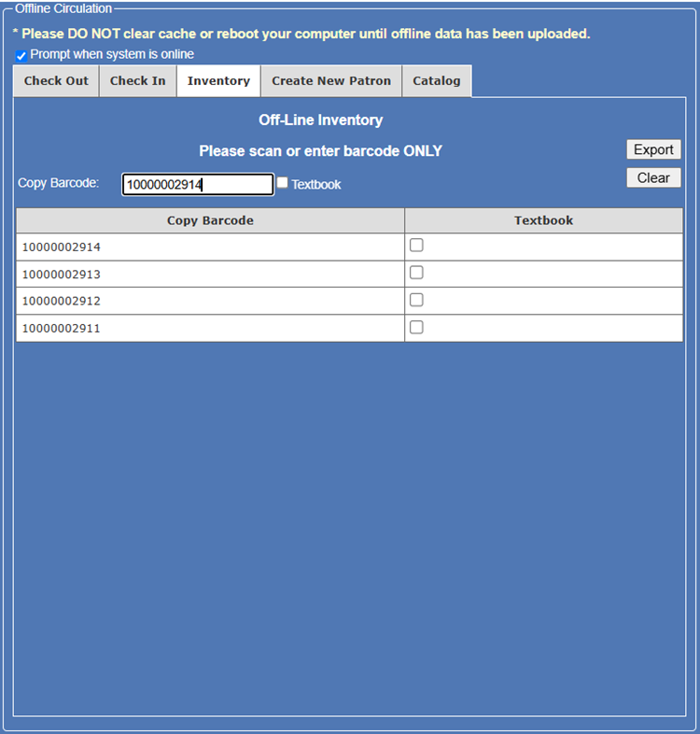Check the Textbook box beside barcode field
Screen dimensions: 700x734
(x=282, y=182)
